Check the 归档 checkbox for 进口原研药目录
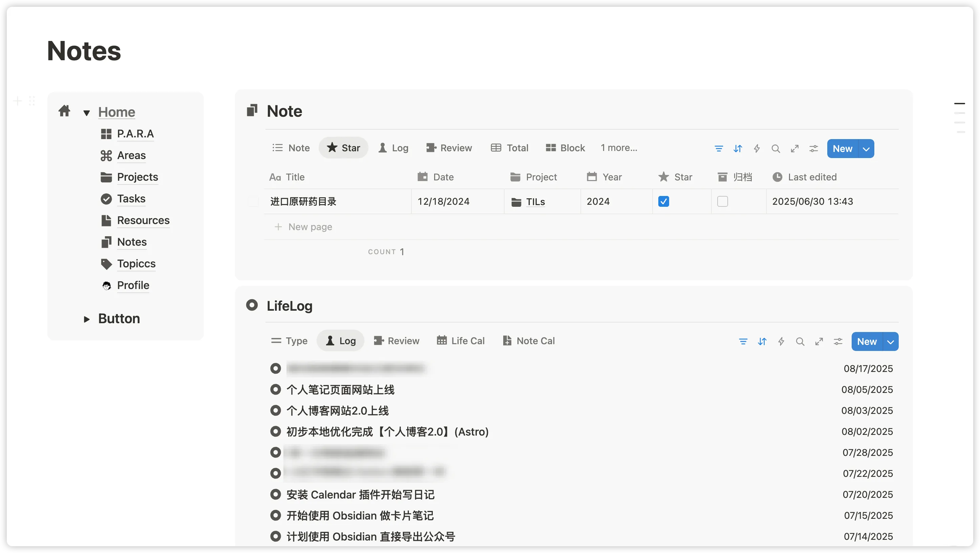980x553 pixels. (722, 201)
